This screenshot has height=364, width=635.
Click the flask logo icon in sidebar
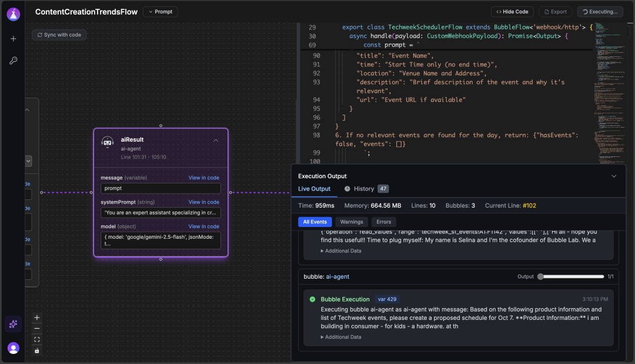(x=14, y=14)
